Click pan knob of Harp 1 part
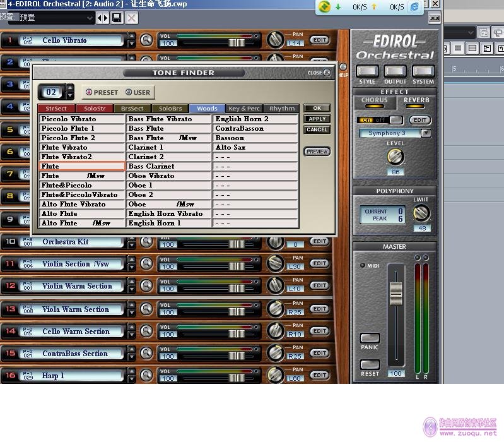The height and width of the screenshot is (442, 504). point(276,375)
